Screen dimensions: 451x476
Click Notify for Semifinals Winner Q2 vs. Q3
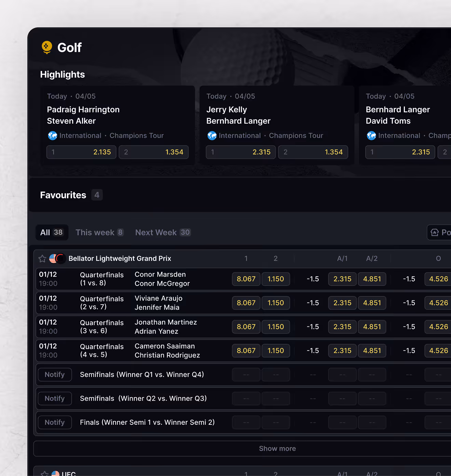click(55, 398)
